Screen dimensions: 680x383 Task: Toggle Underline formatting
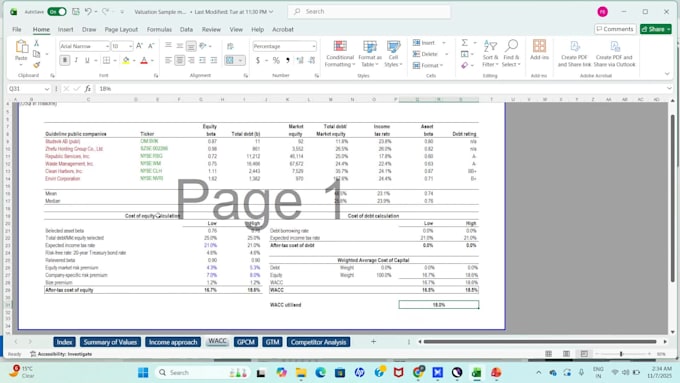(x=87, y=60)
